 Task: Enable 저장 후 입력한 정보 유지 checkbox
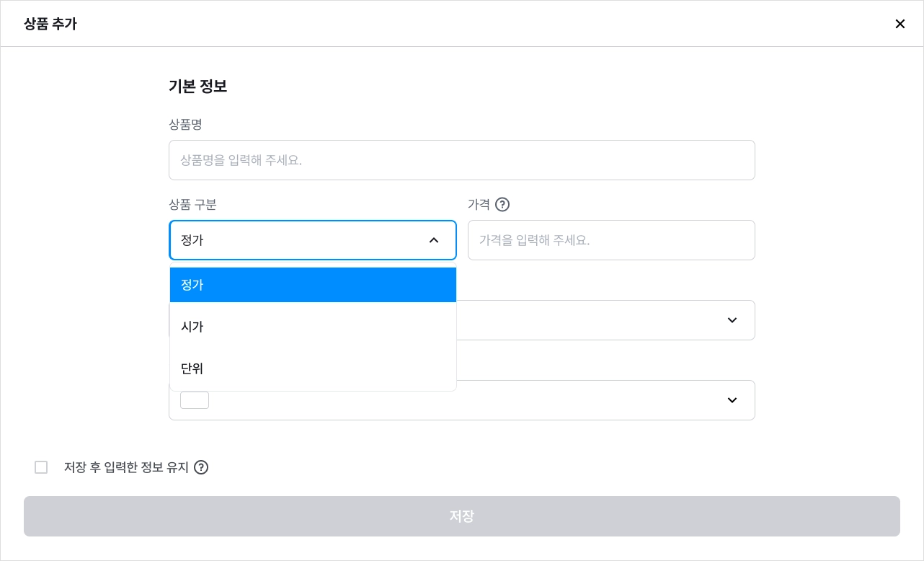pyautogui.click(x=41, y=467)
